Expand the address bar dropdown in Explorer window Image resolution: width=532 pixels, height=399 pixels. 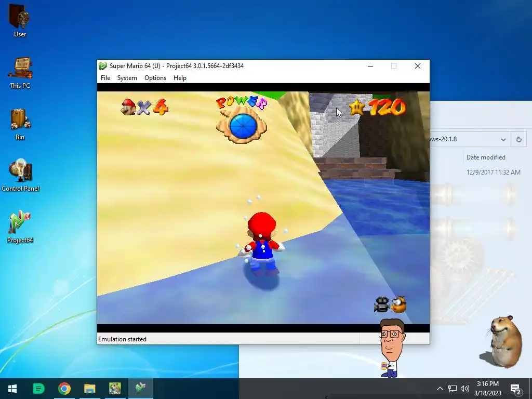[503, 139]
